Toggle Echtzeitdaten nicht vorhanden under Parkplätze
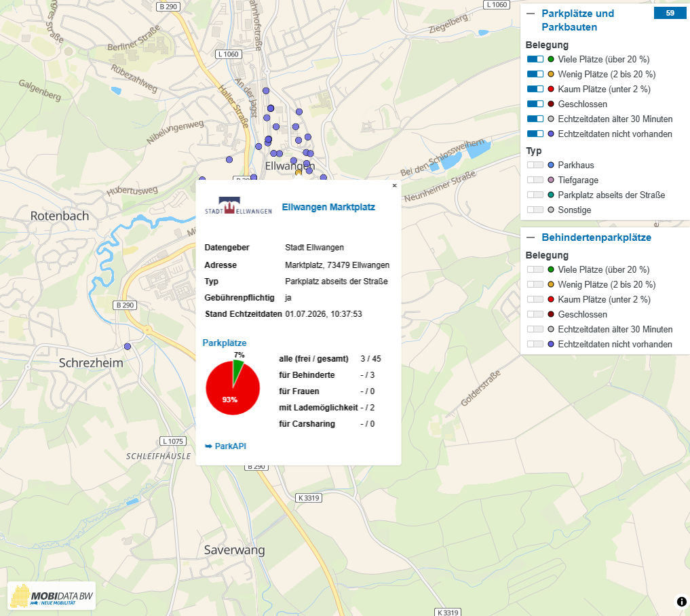The height and width of the screenshot is (616, 690). coord(535,134)
